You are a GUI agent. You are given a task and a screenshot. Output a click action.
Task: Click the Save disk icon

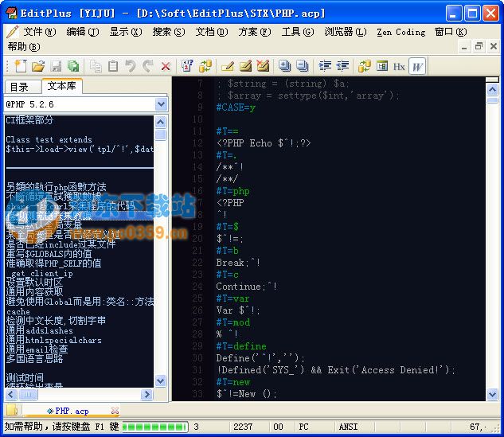click(56, 67)
